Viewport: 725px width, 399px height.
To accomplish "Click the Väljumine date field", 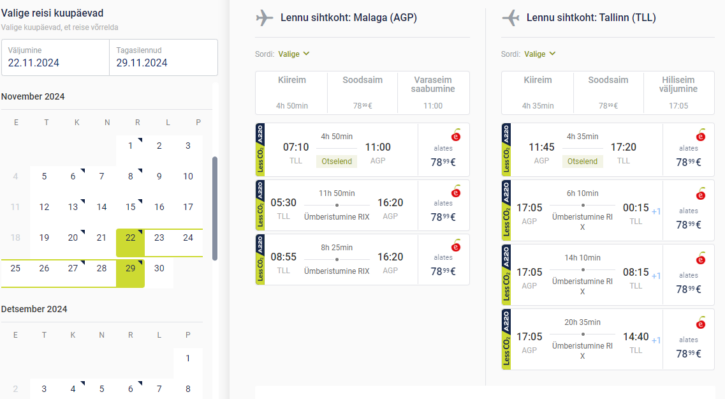I will click(x=55, y=57).
